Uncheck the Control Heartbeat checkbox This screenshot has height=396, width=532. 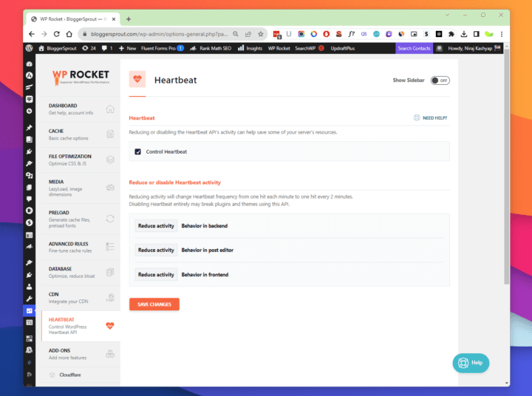[x=137, y=151]
